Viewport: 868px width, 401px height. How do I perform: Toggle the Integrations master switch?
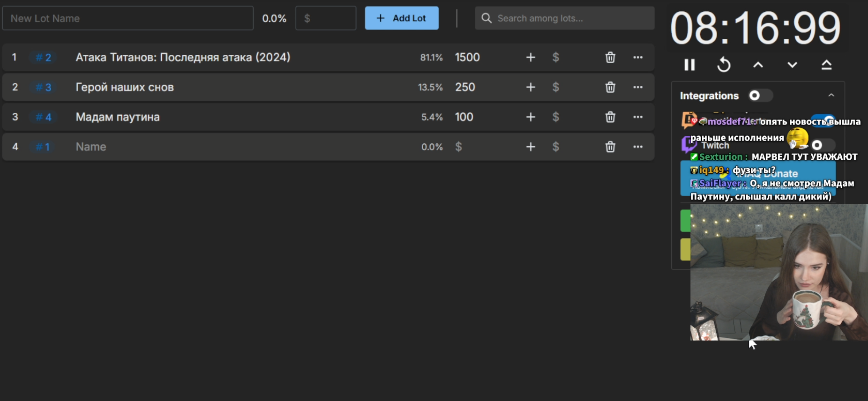(x=759, y=96)
